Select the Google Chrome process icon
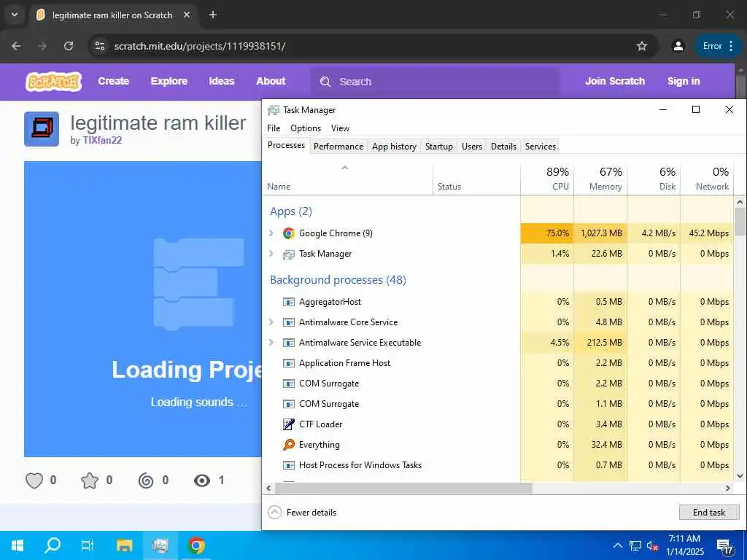Viewport: 747px width, 560px height. pos(289,233)
